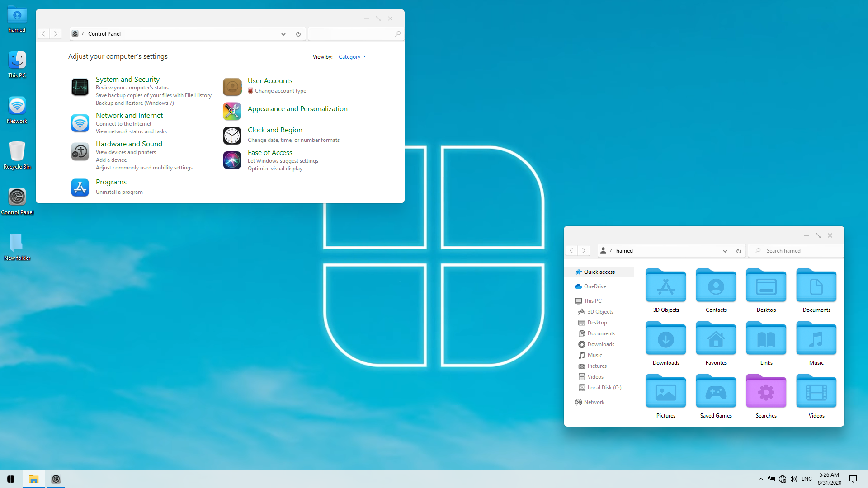This screenshot has width=868, height=488.
Task: Open Recycle Bin on the desktop
Action: tap(17, 152)
